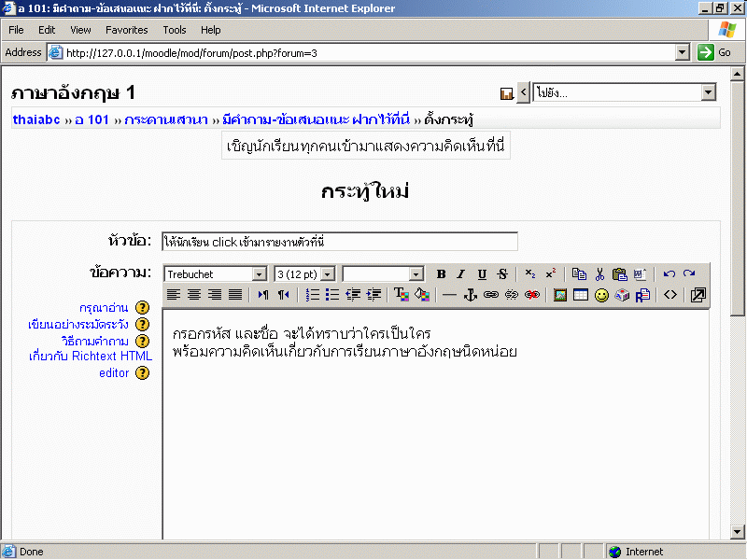Remove link with the unlink icon
747x560 pixels.
pos(511,295)
